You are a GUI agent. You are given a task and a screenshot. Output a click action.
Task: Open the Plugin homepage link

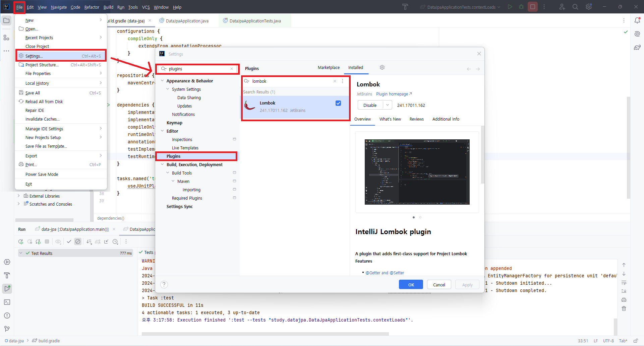tap(394, 94)
